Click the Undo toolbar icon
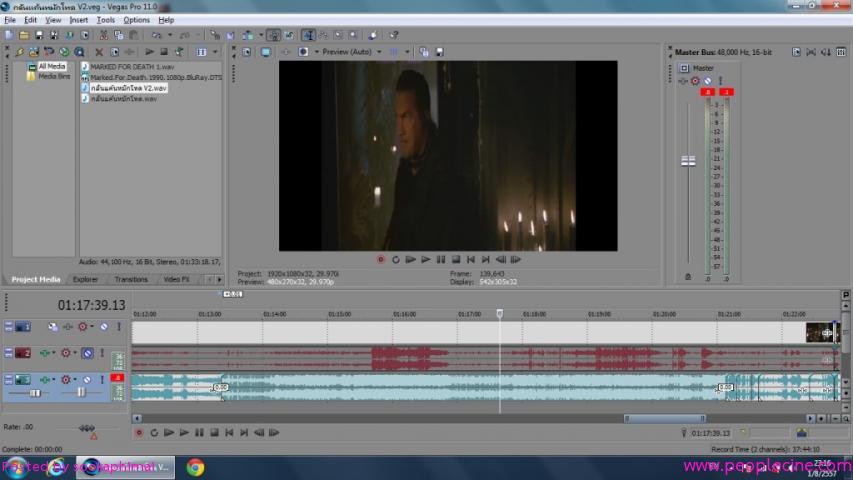Viewport: 853px width, 480px height. (157, 35)
